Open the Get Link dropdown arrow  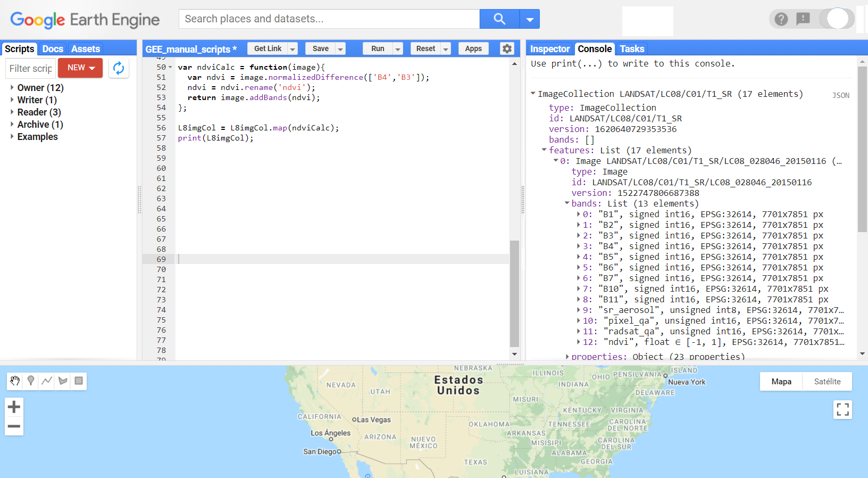click(293, 49)
